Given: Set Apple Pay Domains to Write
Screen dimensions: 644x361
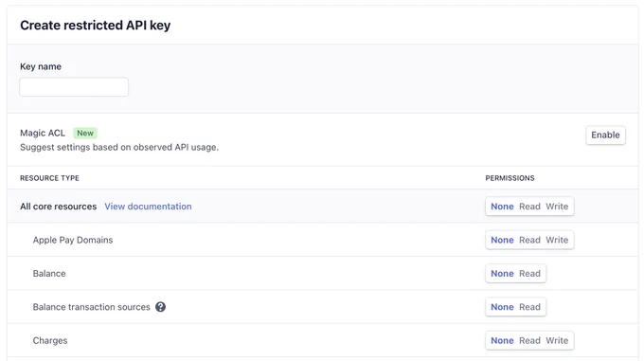Looking at the screenshot, I should click(x=557, y=240).
